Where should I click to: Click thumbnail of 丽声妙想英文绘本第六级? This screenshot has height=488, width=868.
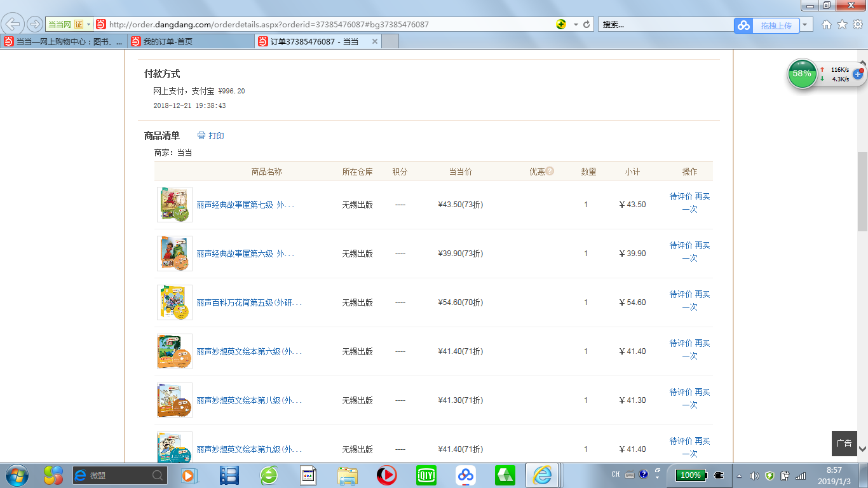[x=175, y=351]
